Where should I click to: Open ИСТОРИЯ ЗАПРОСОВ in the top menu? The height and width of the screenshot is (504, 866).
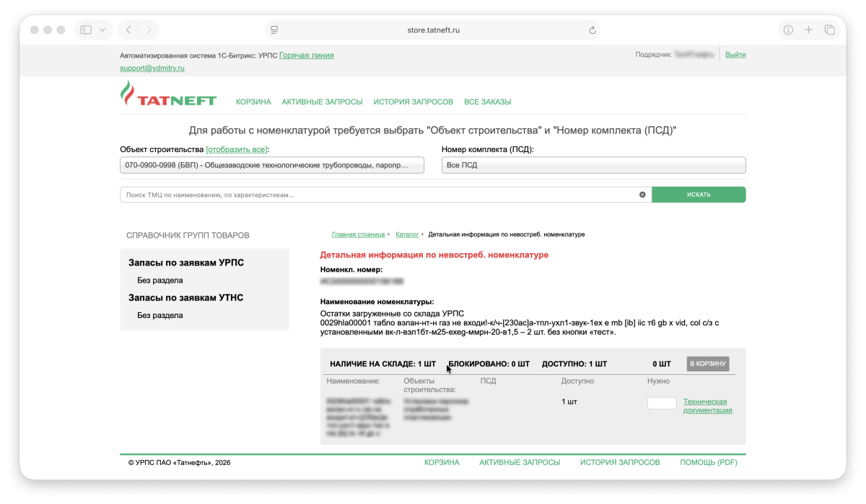(x=414, y=102)
